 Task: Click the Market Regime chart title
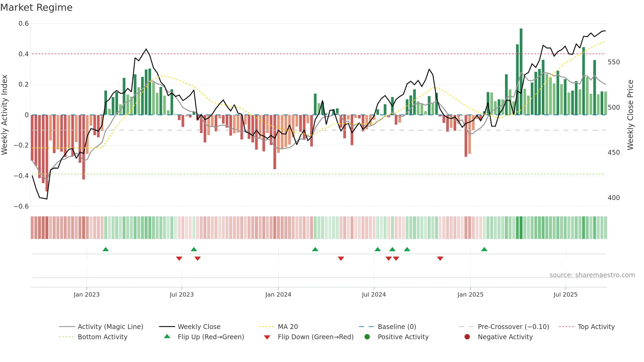(x=36, y=8)
